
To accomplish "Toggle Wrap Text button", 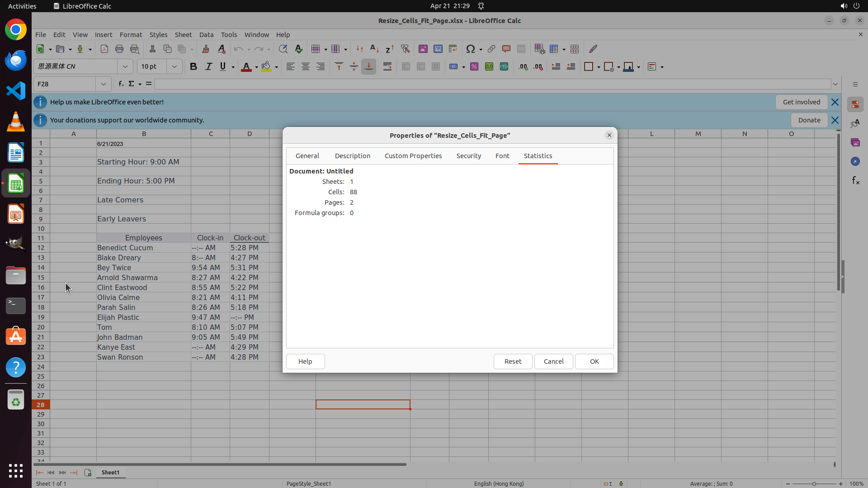I will click(387, 66).
